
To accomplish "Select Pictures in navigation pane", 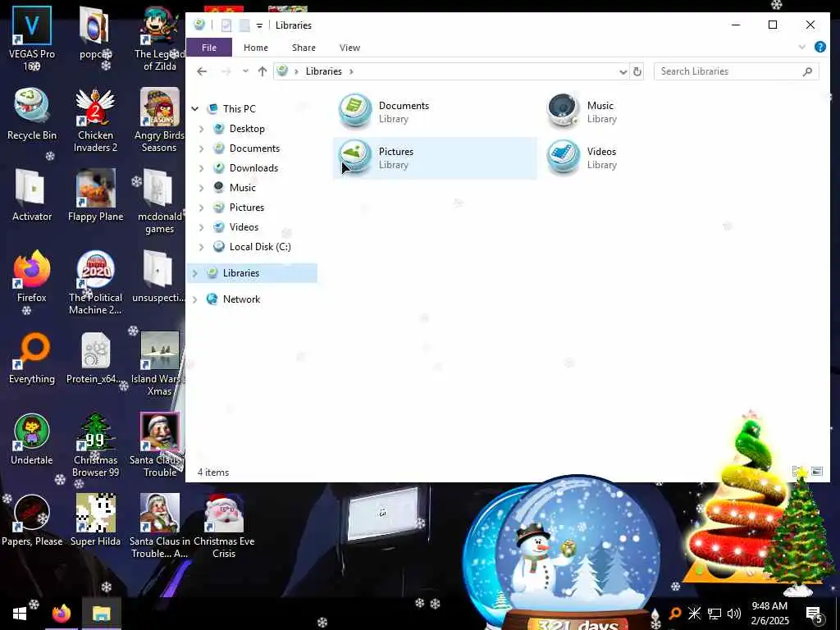I will pyautogui.click(x=246, y=208).
